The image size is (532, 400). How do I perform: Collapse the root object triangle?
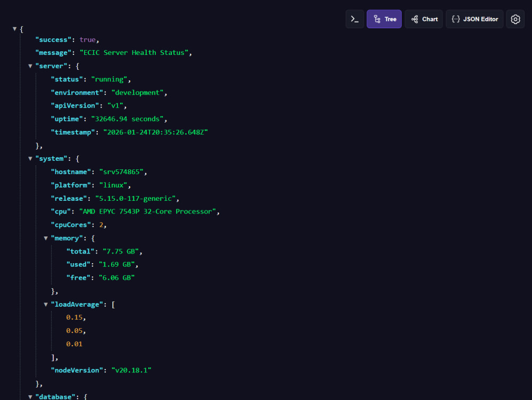[14, 29]
